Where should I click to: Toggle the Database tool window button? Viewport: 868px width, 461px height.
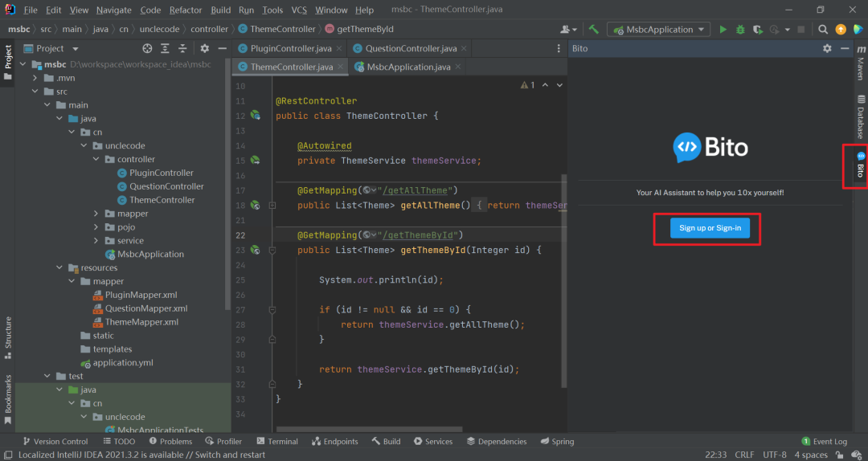[x=861, y=116]
